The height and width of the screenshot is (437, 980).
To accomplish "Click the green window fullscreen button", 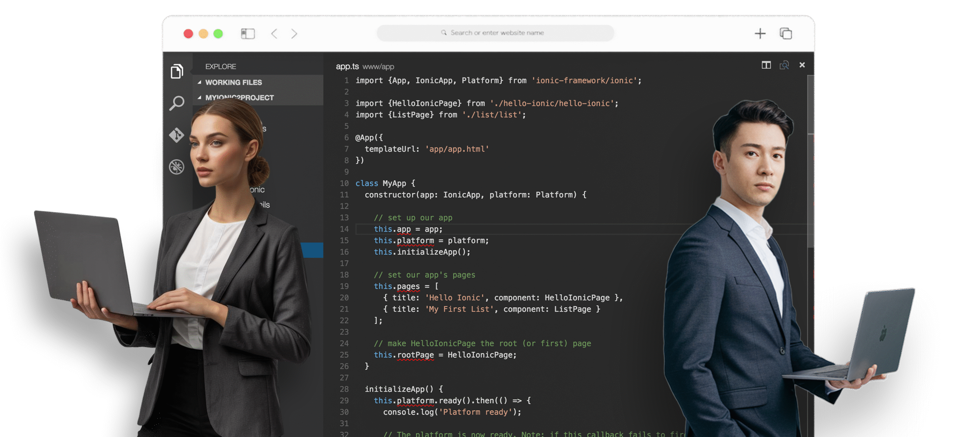I will [x=218, y=34].
